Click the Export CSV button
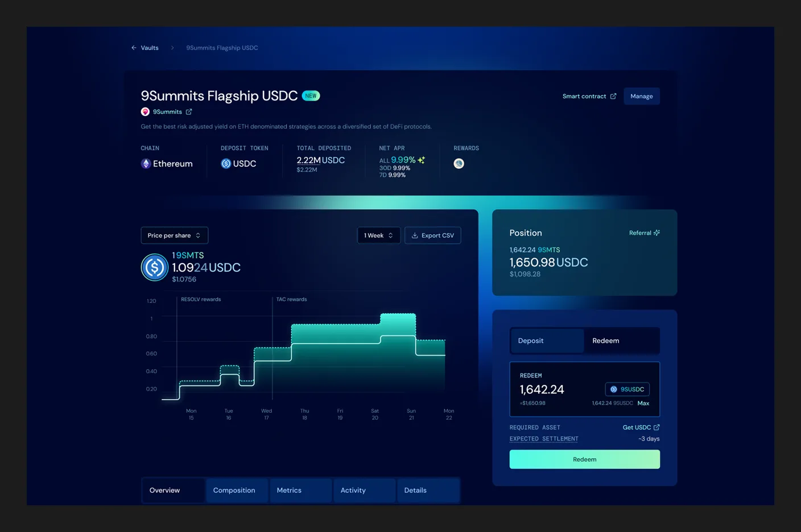This screenshot has width=801, height=532. click(432, 235)
